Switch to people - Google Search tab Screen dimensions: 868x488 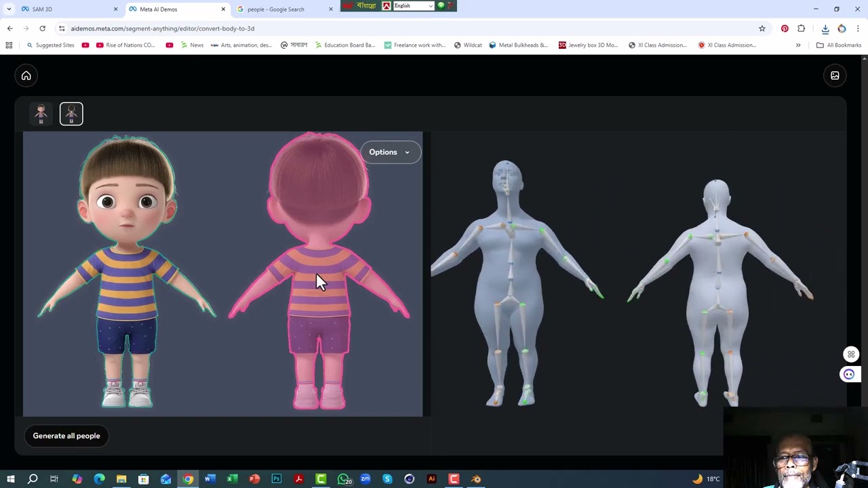[x=283, y=9]
